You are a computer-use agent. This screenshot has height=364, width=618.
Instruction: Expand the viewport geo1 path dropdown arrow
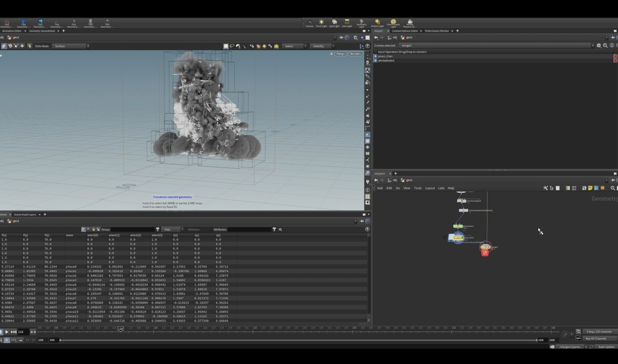[x=334, y=38]
